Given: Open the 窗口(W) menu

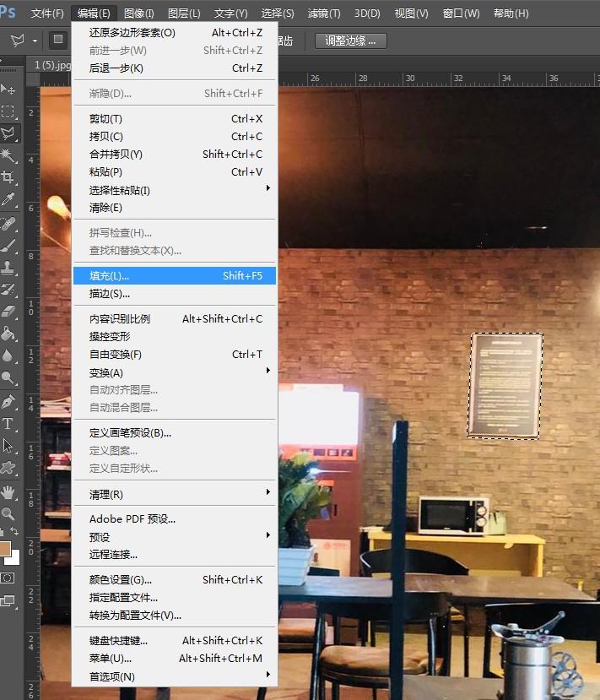Looking at the screenshot, I should [x=461, y=14].
